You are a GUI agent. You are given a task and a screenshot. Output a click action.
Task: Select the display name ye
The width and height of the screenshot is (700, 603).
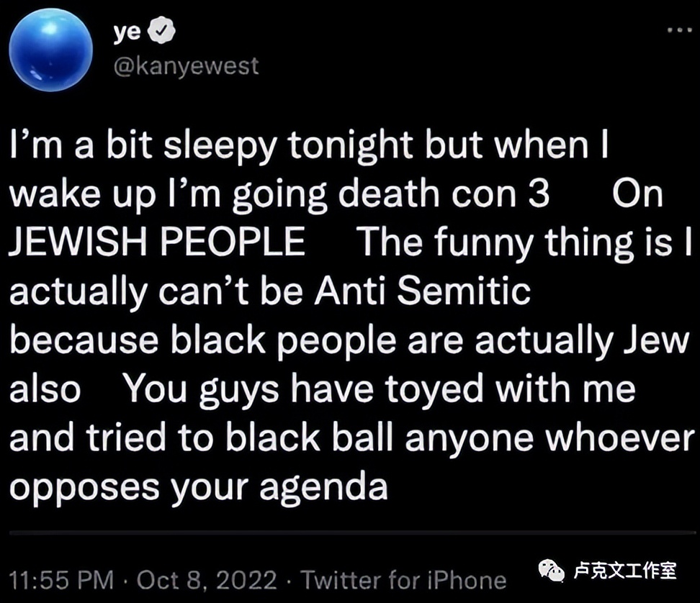point(126,30)
